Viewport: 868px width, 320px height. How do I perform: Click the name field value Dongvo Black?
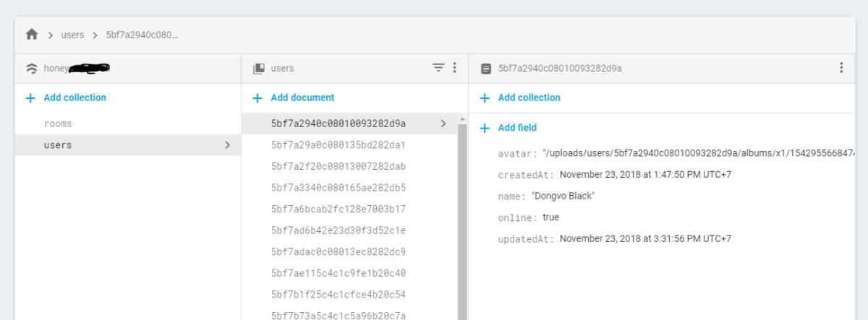click(x=563, y=196)
